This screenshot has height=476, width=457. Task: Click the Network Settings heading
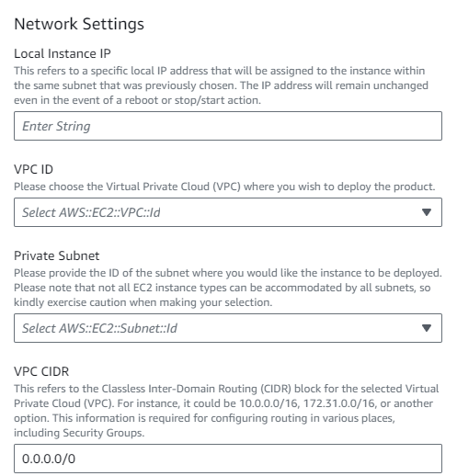(x=79, y=24)
